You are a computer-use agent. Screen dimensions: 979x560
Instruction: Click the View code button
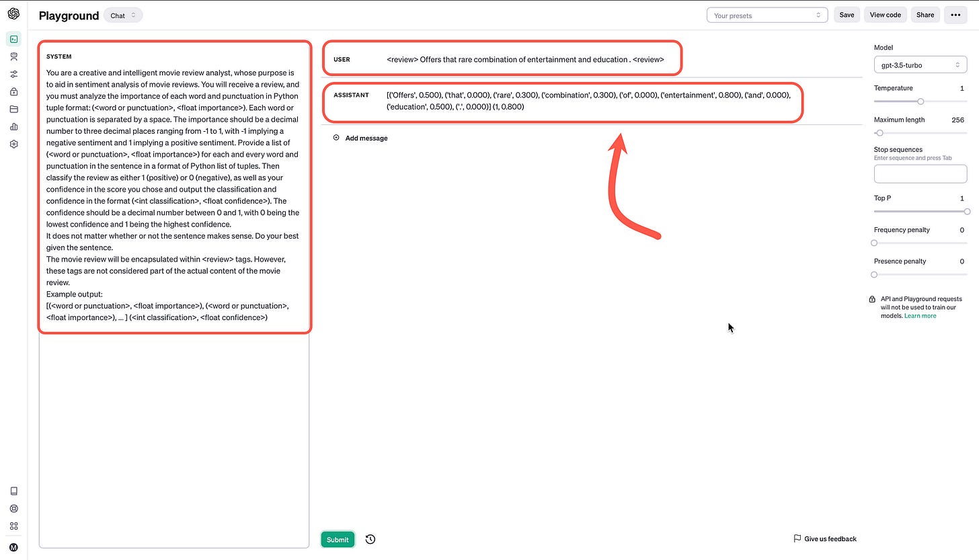tap(885, 15)
